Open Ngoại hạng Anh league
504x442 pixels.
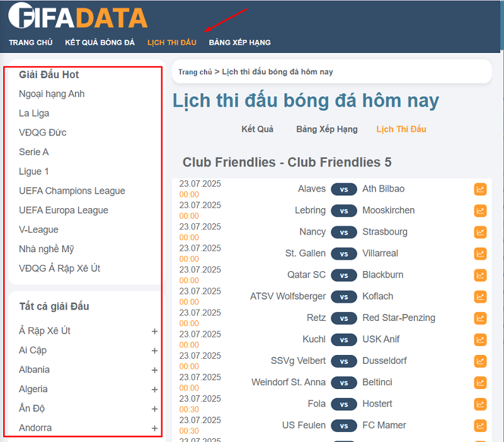[52, 94]
